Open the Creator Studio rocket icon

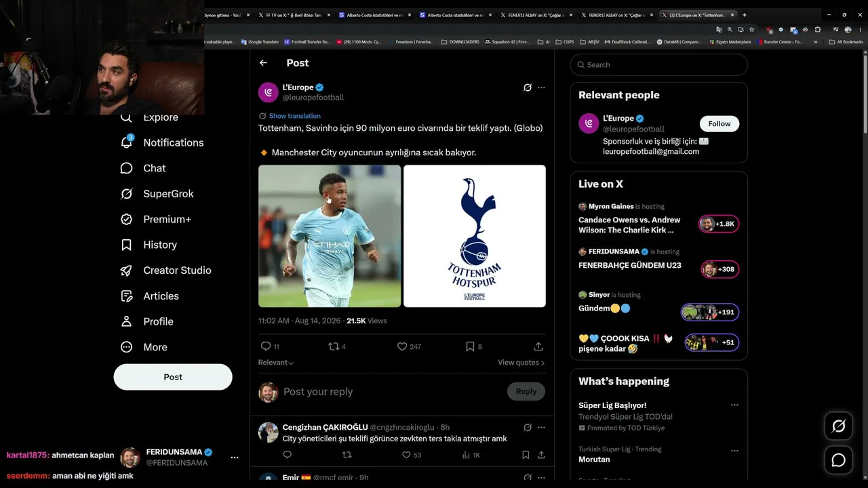click(x=126, y=270)
